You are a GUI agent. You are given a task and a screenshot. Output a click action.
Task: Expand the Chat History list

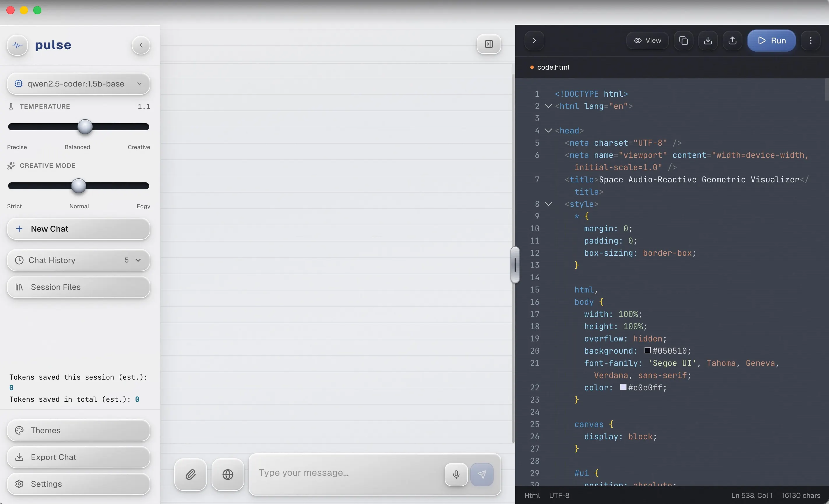pyautogui.click(x=78, y=260)
